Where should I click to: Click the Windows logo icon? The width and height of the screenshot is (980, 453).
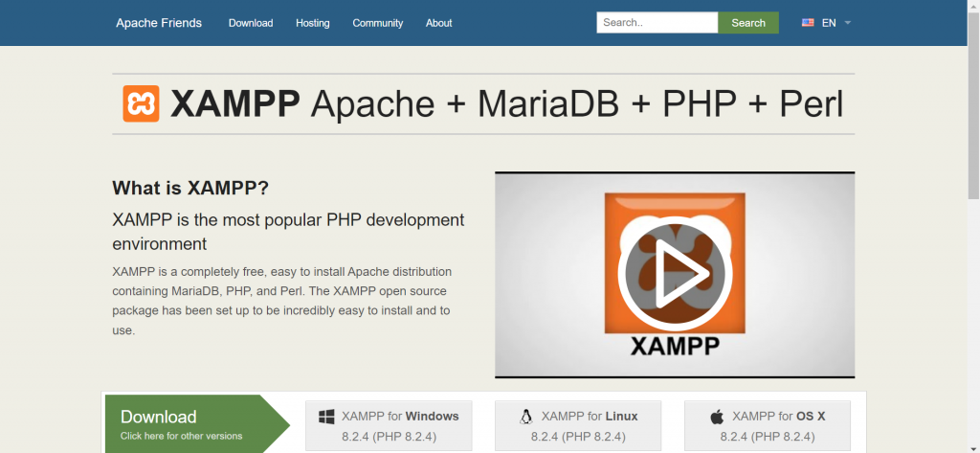tap(326, 417)
